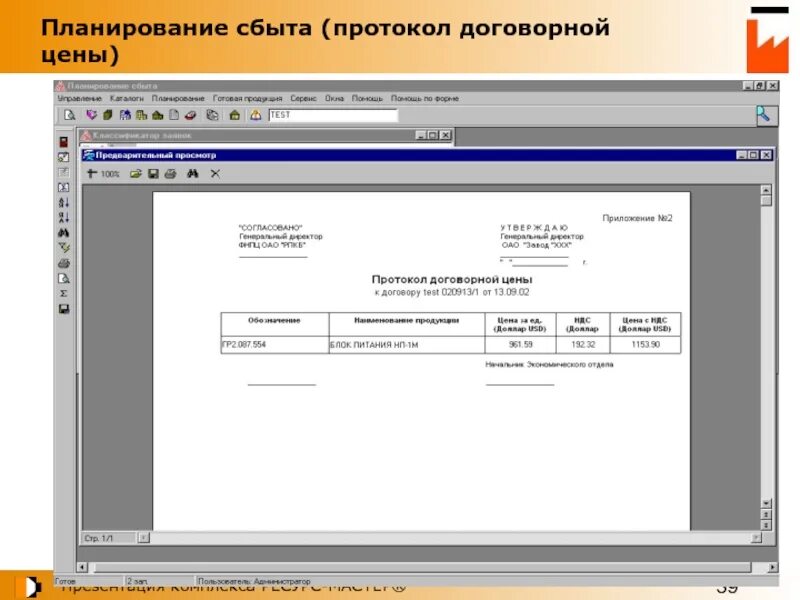The height and width of the screenshot is (600, 800).
Task: Click the yellow triangle icon beside the TEST field
Action: point(256,115)
